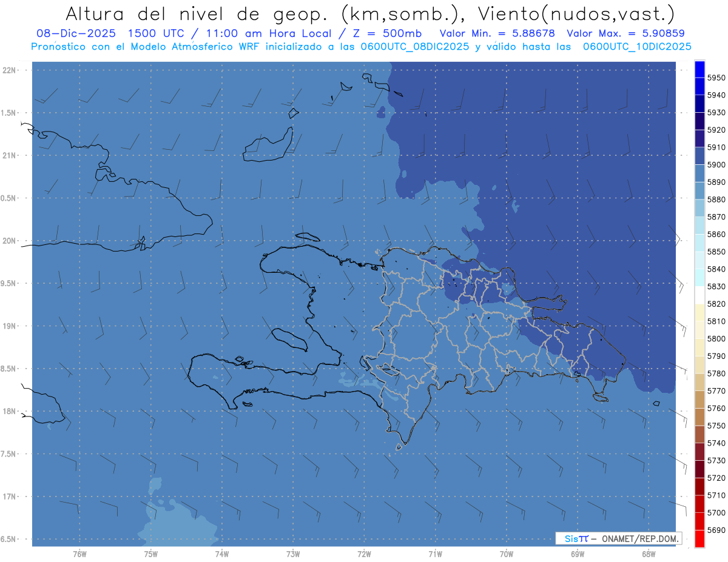Click the '69W' longitude axis label

(577, 554)
